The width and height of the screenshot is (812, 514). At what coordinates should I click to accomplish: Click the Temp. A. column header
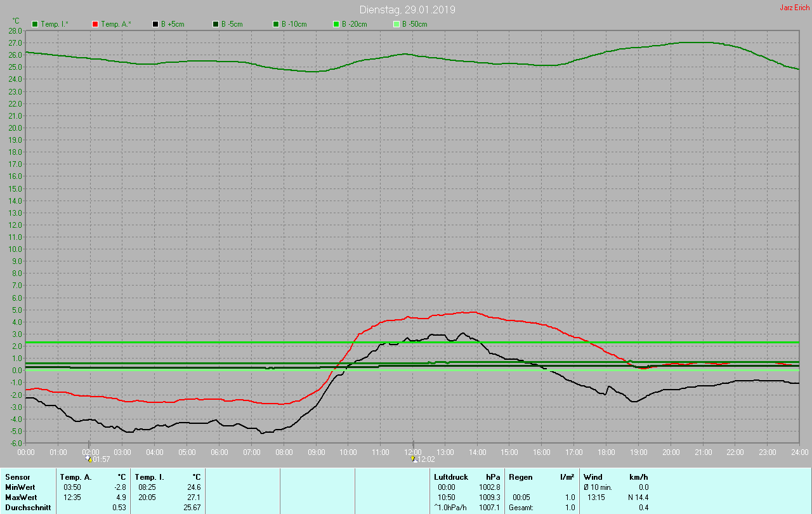(x=75, y=477)
